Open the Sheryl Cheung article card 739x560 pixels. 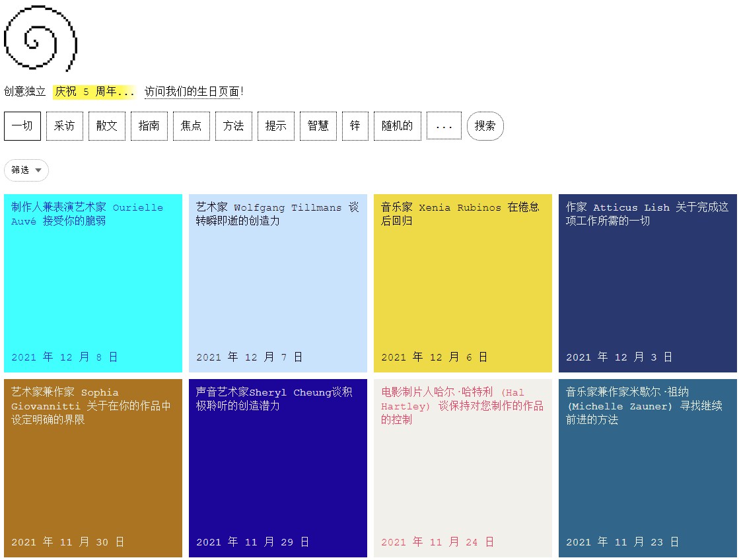277,468
